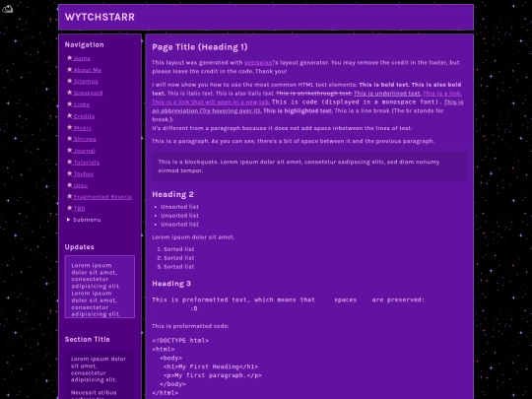Screen dimensions: 532x399
Task: Click the monospace 'This is code' text
Action: [x=295, y=102]
